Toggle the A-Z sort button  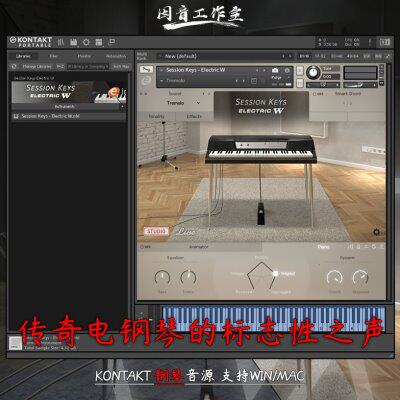60,66
